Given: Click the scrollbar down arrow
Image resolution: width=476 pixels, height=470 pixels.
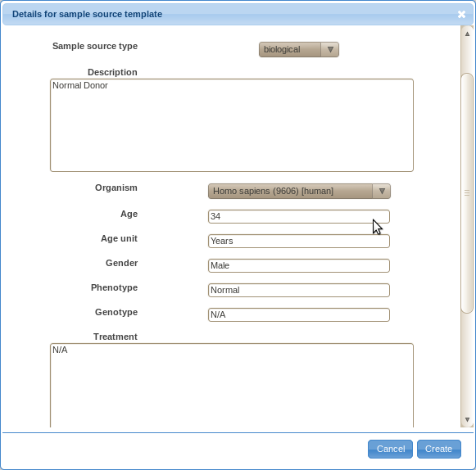Looking at the screenshot, I should click(x=467, y=419).
